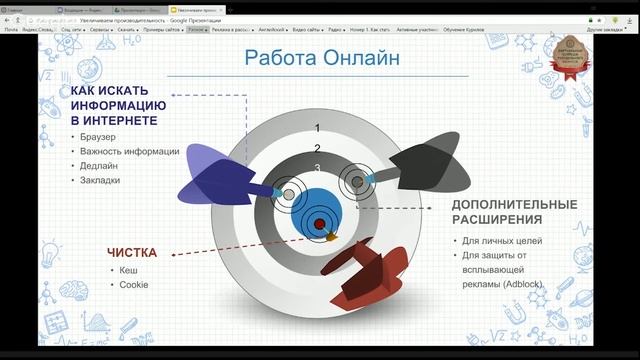Click the red dart graphic
Screen dimensions: 640x360
click(x=365, y=273)
